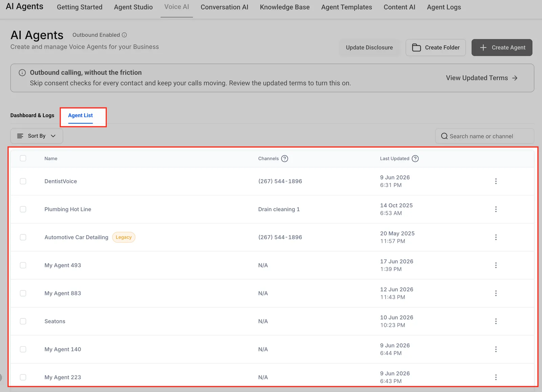Select the Agent List tab
This screenshot has width=542, height=392.
[x=80, y=116]
